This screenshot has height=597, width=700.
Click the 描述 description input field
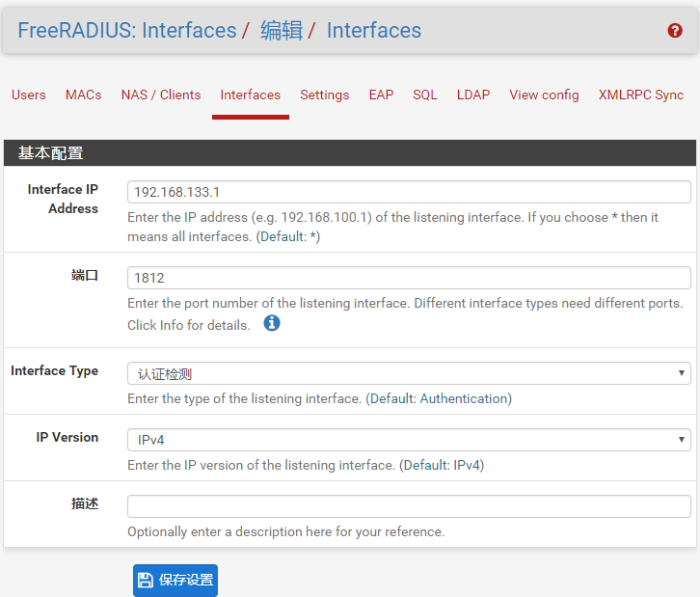(x=409, y=506)
